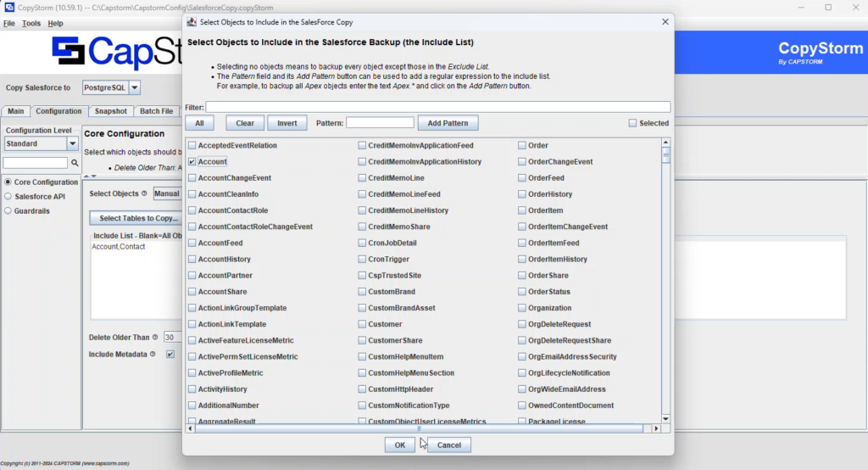The width and height of the screenshot is (868, 470).
Task: Click the horizontal scrollbar right arrow
Action: point(655,428)
